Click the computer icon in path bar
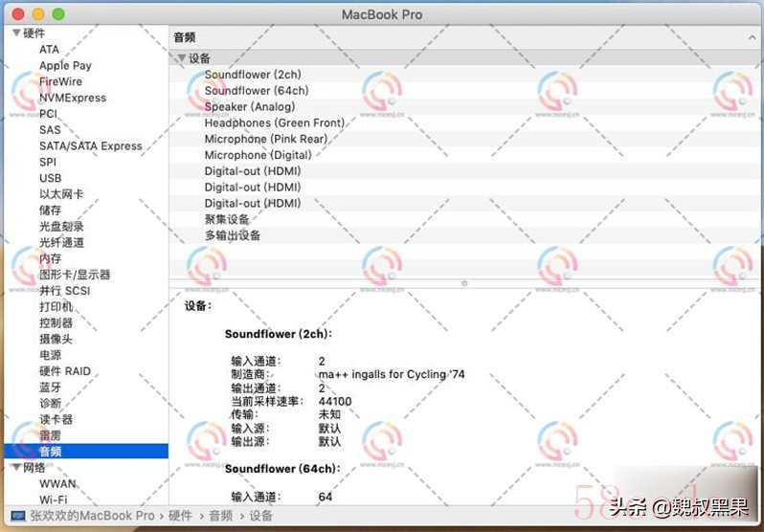This screenshot has height=532, width=764. [18, 516]
